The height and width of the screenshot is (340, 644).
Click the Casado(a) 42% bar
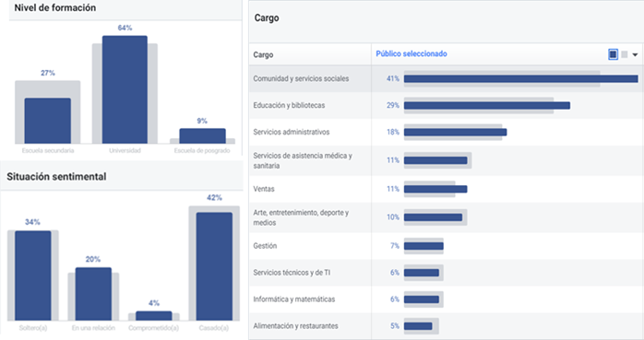click(214, 266)
